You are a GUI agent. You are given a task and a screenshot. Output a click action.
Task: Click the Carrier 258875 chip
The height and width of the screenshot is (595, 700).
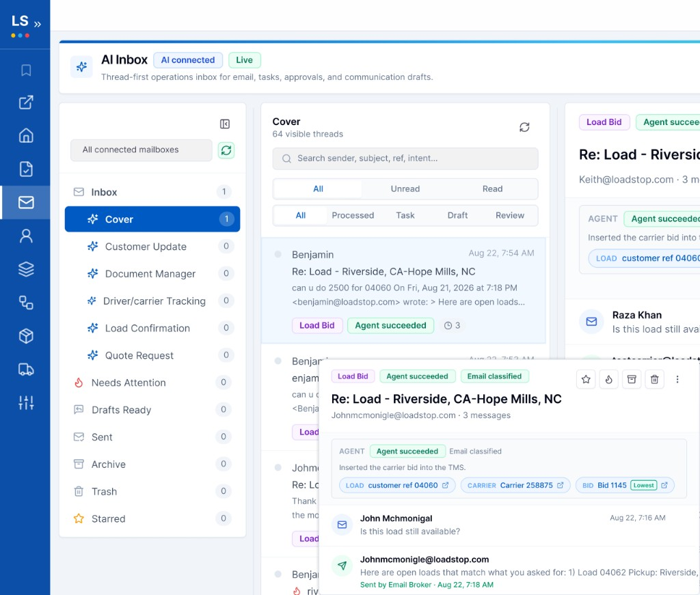tap(515, 485)
